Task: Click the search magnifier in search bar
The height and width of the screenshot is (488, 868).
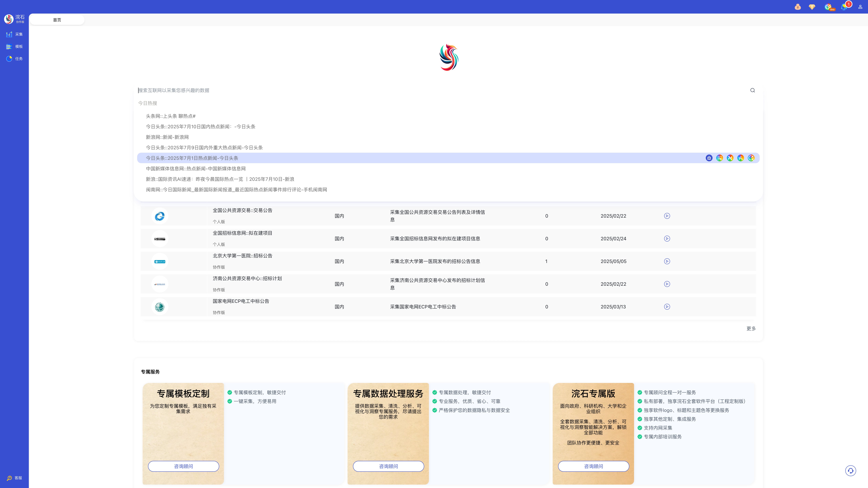Action: tap(752, 90)
